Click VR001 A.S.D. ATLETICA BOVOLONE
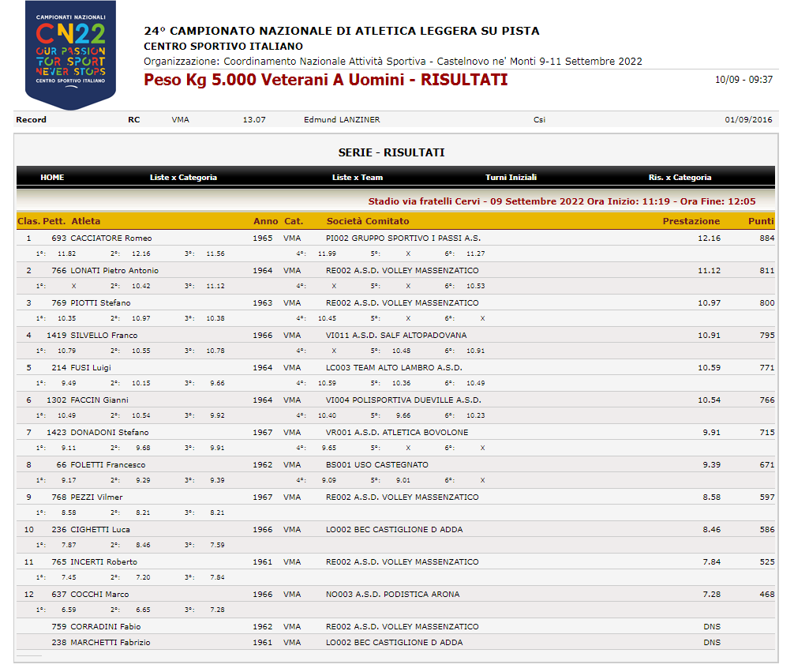 (397, 433)
